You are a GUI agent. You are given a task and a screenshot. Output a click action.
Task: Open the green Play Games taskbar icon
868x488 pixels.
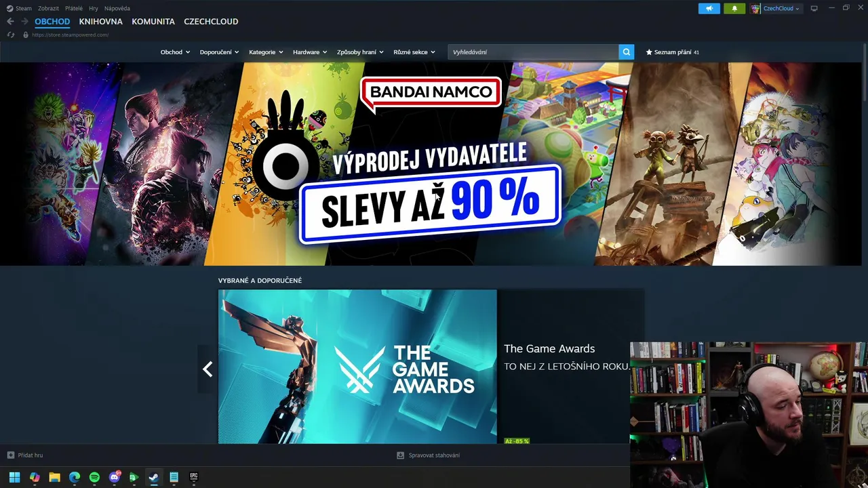point(134,477)
